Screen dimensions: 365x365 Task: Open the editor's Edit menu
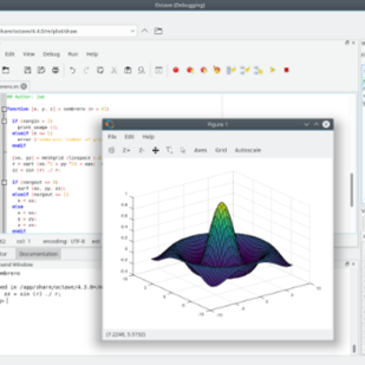pos(10,54)
